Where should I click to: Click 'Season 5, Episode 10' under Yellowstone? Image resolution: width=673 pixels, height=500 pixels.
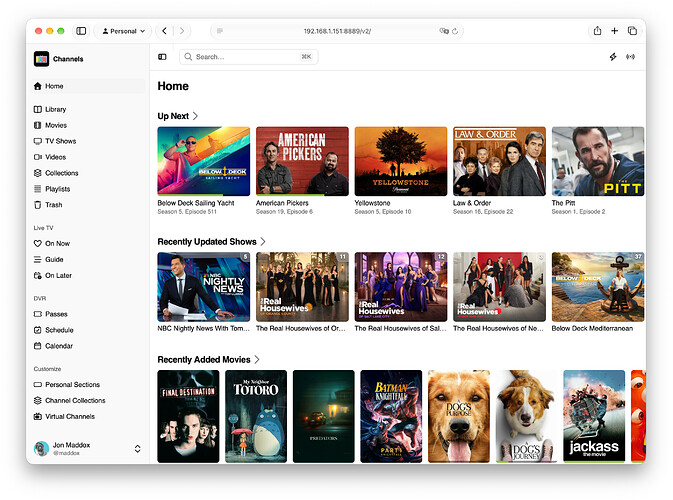[x=383, y=212]
